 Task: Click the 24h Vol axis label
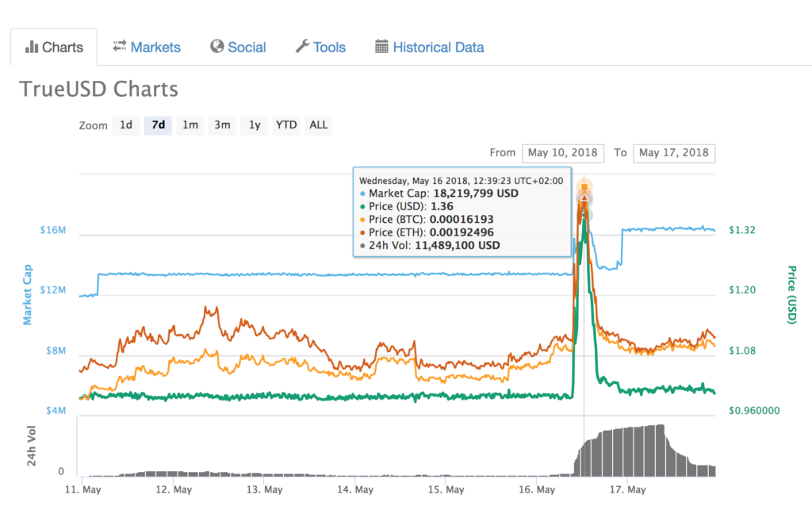pos(31,446)
